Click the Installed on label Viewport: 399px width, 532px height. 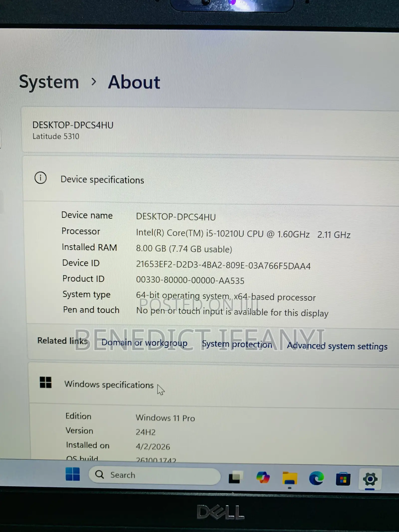[x=88, y=445]
